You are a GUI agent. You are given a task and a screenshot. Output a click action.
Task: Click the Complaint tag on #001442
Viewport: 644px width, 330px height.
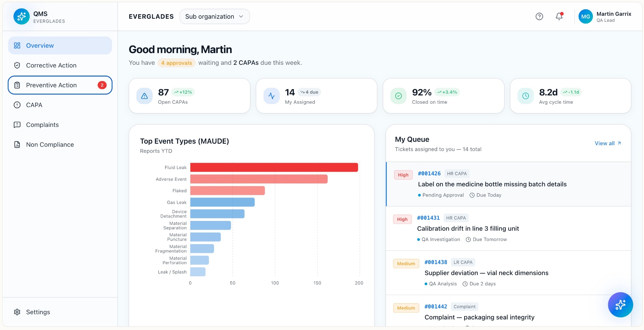(465, 307)
